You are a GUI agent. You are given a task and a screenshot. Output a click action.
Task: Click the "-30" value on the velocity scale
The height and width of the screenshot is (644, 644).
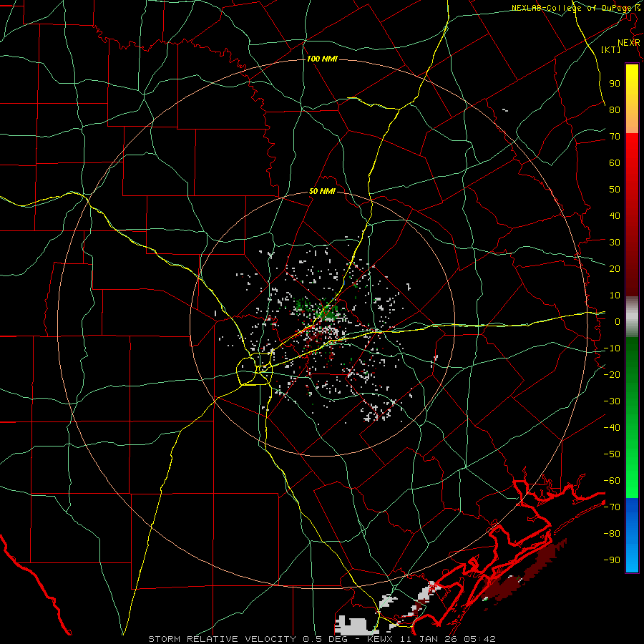pyautogui.click(x=612, y=401)
